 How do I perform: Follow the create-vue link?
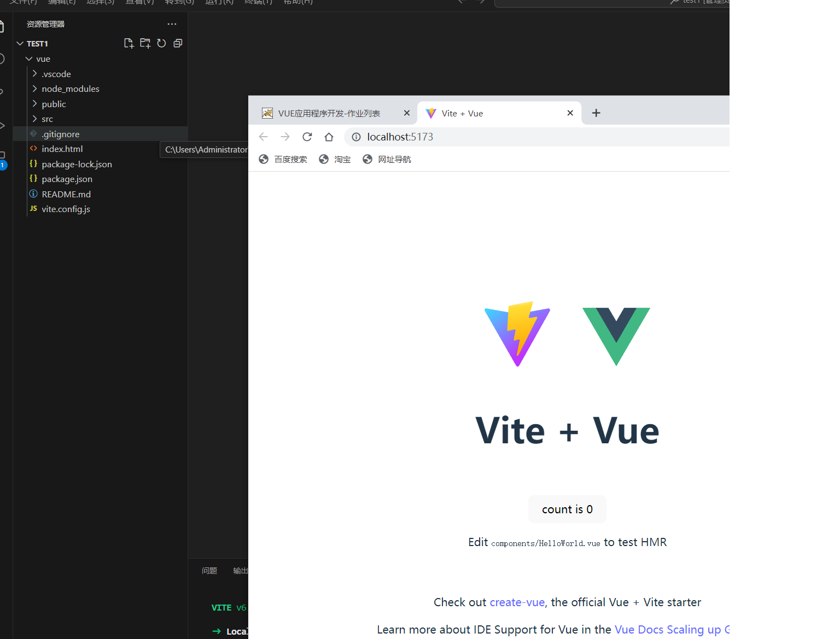point(517,602)
